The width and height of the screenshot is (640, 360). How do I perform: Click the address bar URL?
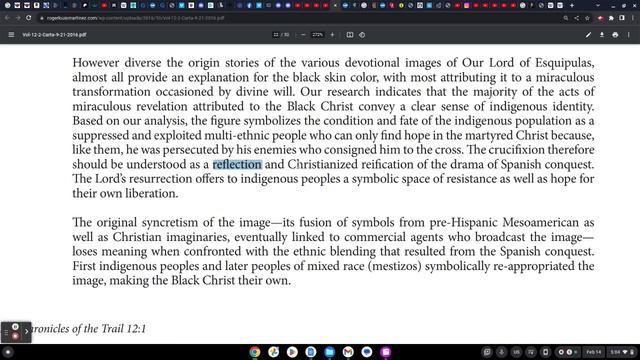click(x=135, y=18)
